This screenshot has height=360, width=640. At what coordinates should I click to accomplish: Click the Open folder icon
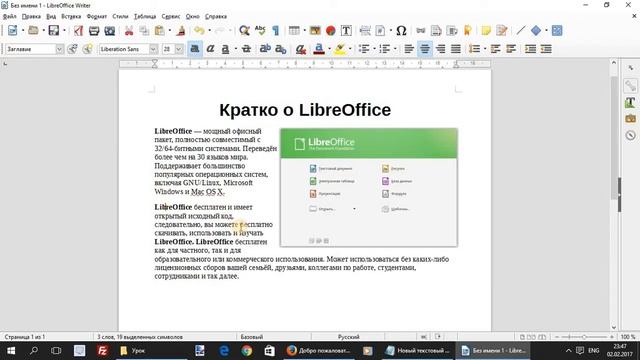coord(33,31)
